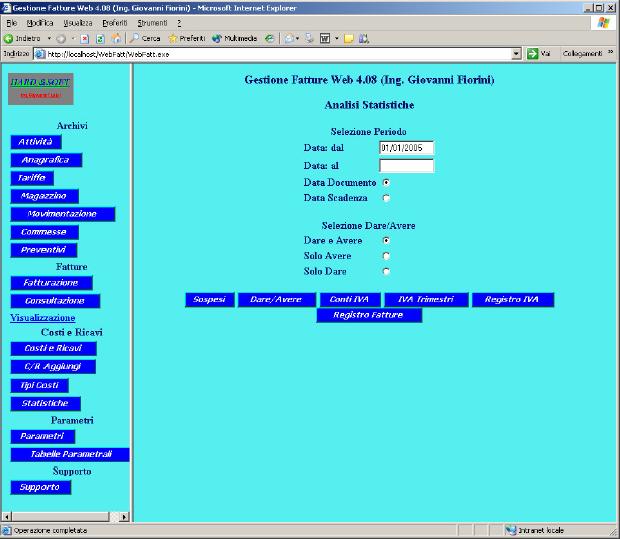Click the yellow Discuss note icon
620x539 pixels.
[x=349, y=38]
